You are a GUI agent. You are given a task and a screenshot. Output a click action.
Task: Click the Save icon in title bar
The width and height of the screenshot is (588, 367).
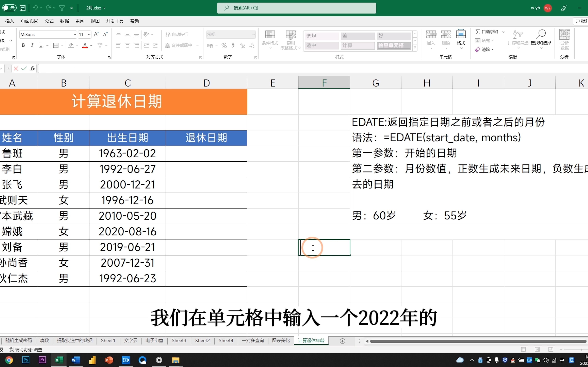[23, 8]
